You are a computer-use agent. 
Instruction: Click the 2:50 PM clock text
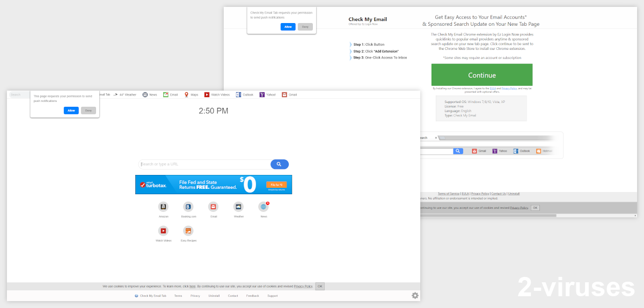(x=214, y=111)
